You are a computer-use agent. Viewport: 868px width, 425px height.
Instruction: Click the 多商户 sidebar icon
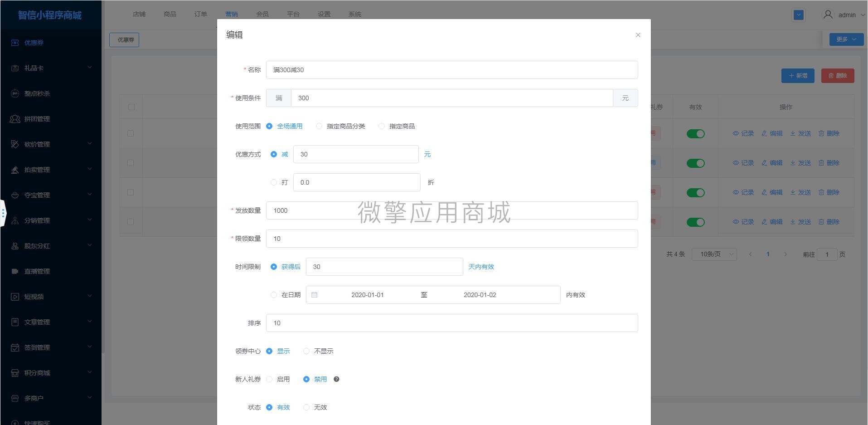[x=15, y=398]
